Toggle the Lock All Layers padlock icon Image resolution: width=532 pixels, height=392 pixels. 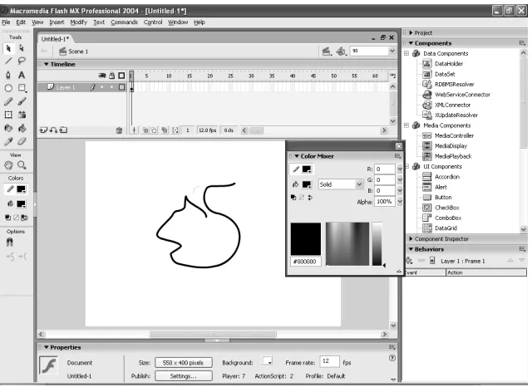click(x=112, y=76)
